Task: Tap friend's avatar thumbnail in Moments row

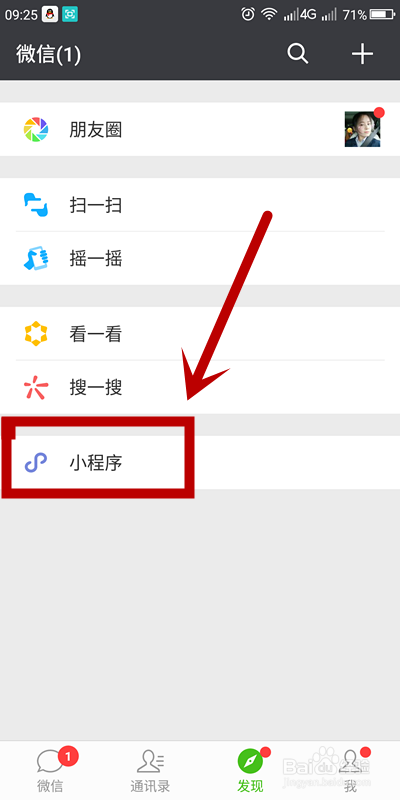Action: pos(362,130)
